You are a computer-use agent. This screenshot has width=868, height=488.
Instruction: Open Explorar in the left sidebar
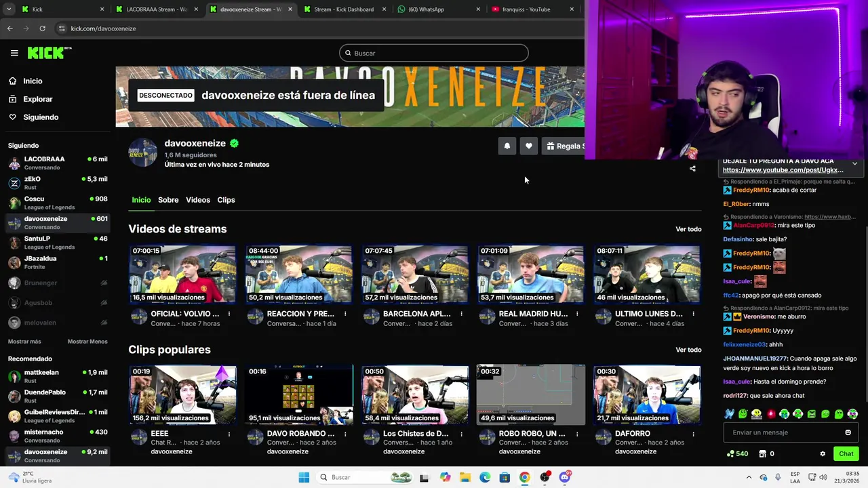click(x=38, y=99)
